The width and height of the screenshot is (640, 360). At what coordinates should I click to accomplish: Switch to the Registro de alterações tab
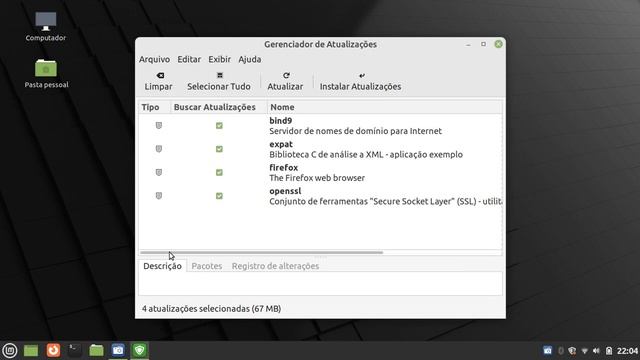[276, 266]
